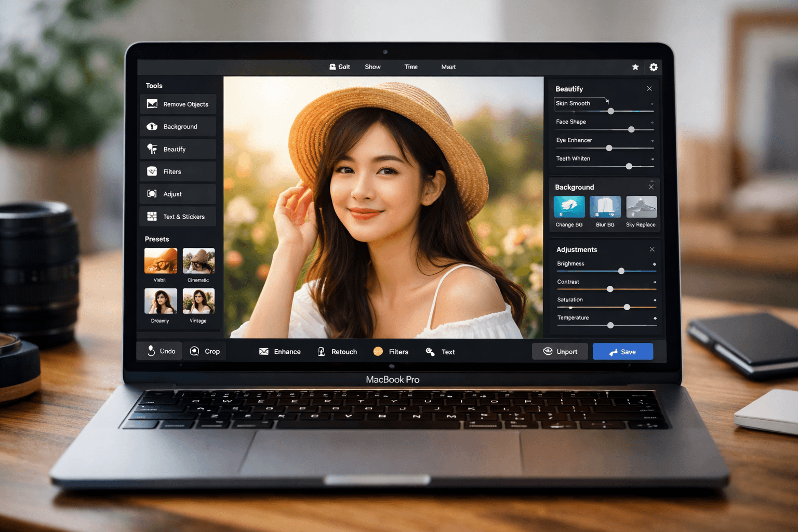Click the Undo button
798x532 pixels.
160,351
